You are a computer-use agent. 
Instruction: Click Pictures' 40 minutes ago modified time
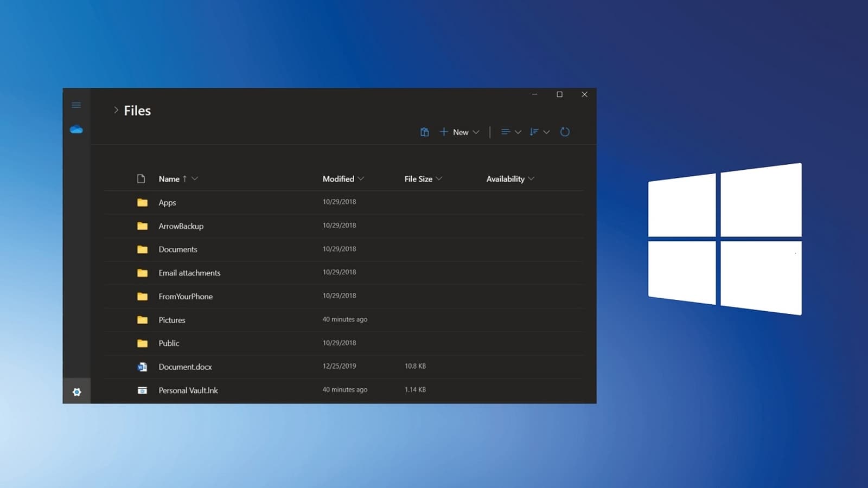[345, 319]
